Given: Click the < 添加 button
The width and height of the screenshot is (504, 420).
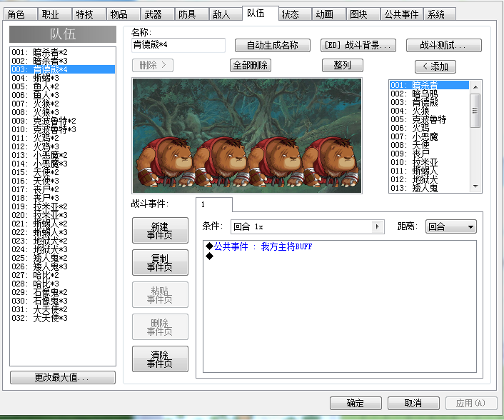Looking at the screenshot, I should tap(435, 66).
